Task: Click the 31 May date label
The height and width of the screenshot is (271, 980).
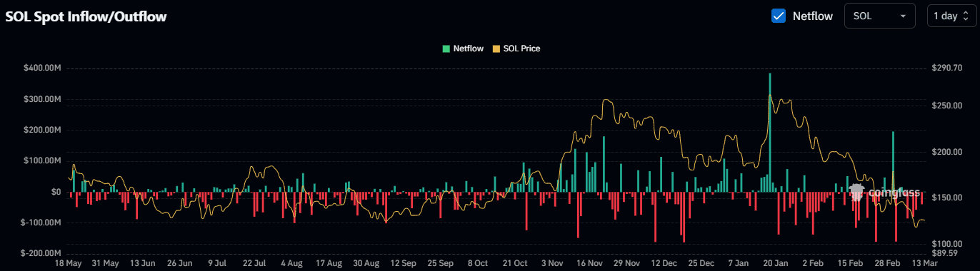Action: pyautogui.click(x=106, y=263)
